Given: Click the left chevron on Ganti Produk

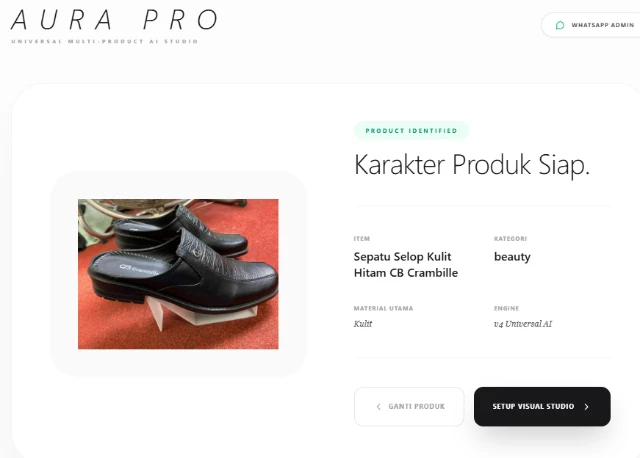Looking at the screenshot, I should [378, 407].
